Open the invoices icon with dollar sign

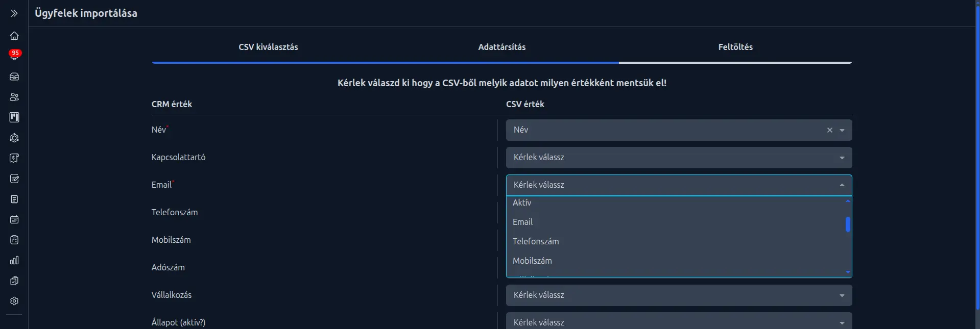[14, 158]
